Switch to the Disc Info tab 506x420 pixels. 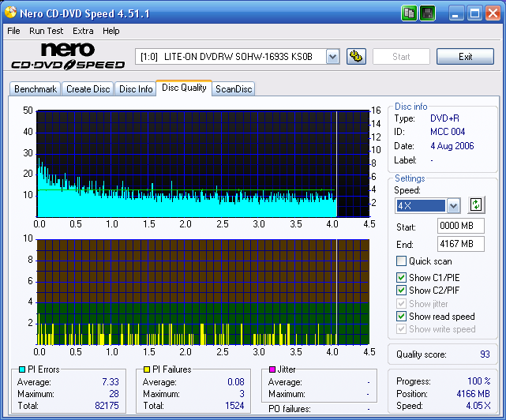coord(136,88)
